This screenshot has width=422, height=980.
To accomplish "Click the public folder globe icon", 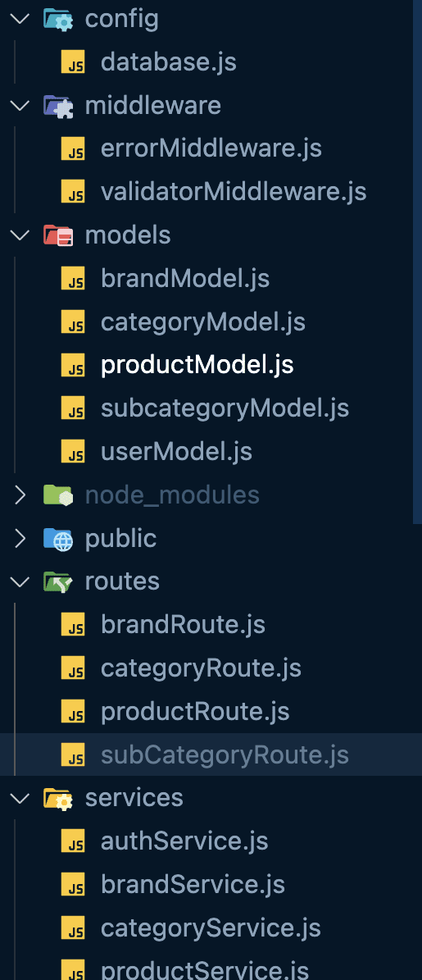I will [x=58, y=538].
